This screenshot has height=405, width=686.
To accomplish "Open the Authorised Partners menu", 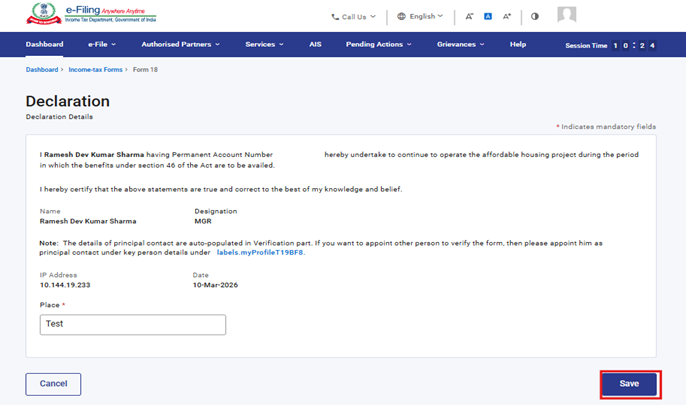I will [180, 45].
